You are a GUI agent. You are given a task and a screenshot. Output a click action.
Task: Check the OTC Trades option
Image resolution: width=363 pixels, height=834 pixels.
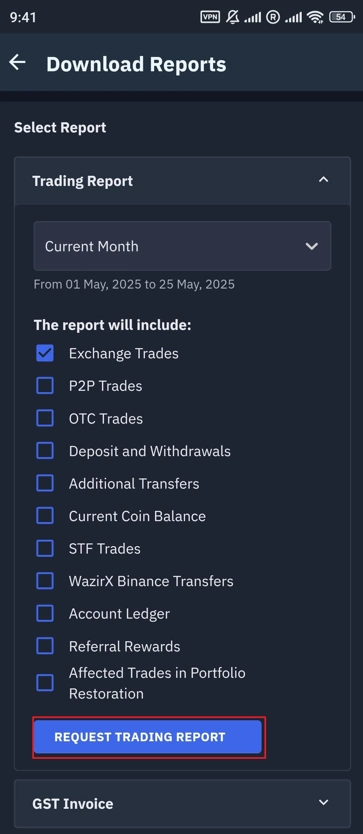pos(45,419)
